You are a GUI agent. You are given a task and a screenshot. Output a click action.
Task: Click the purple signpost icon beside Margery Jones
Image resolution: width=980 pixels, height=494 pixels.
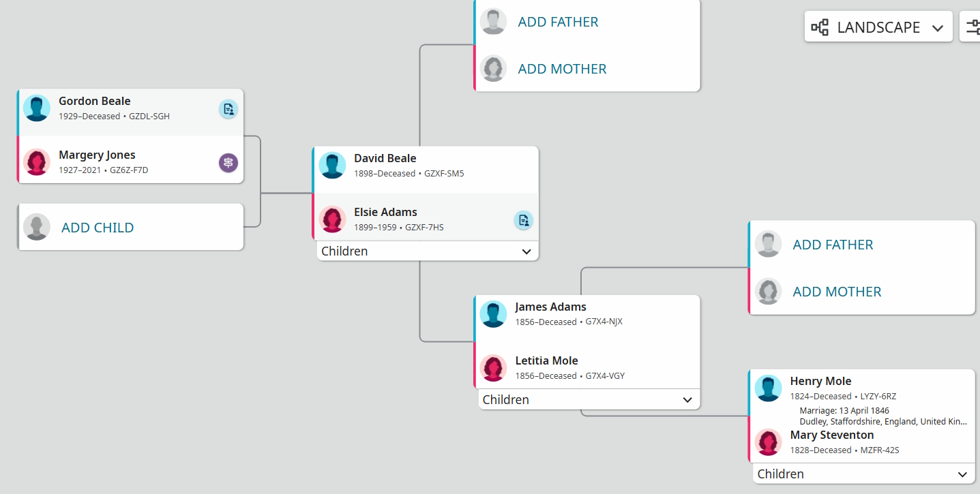coord(228,163)
